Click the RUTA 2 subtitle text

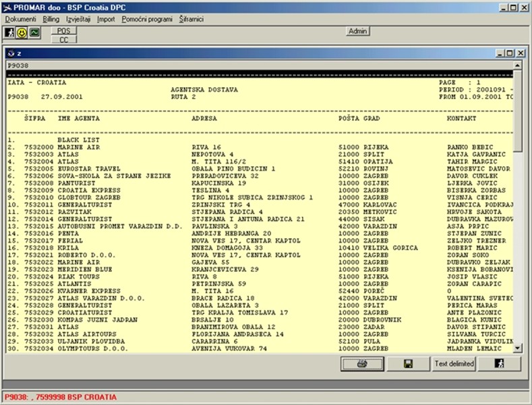click(183, 97)
